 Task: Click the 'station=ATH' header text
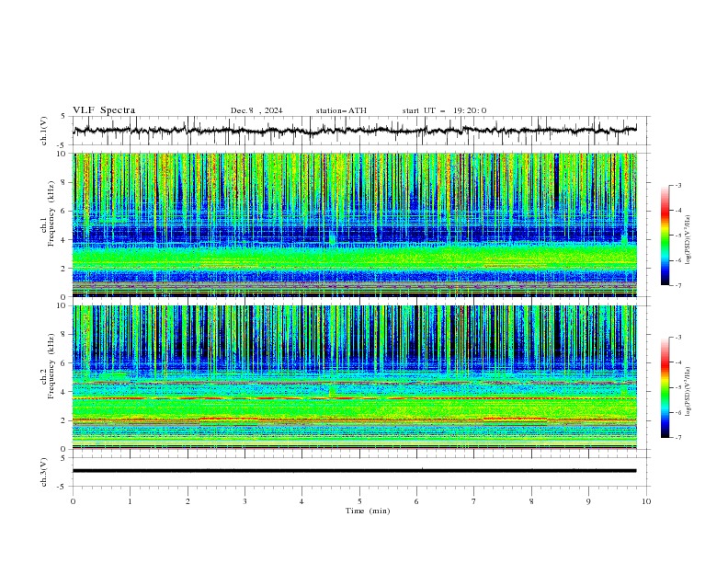[341, 110]
